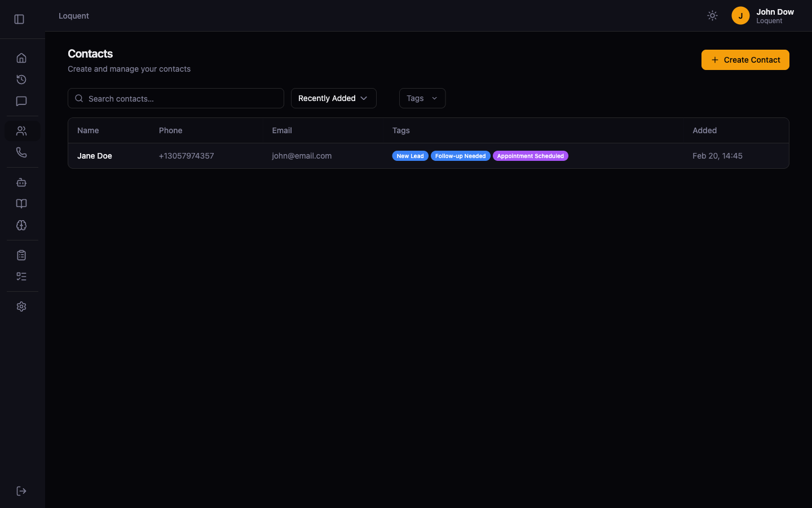Open the phone calls icon

click(x=21, y=152)
